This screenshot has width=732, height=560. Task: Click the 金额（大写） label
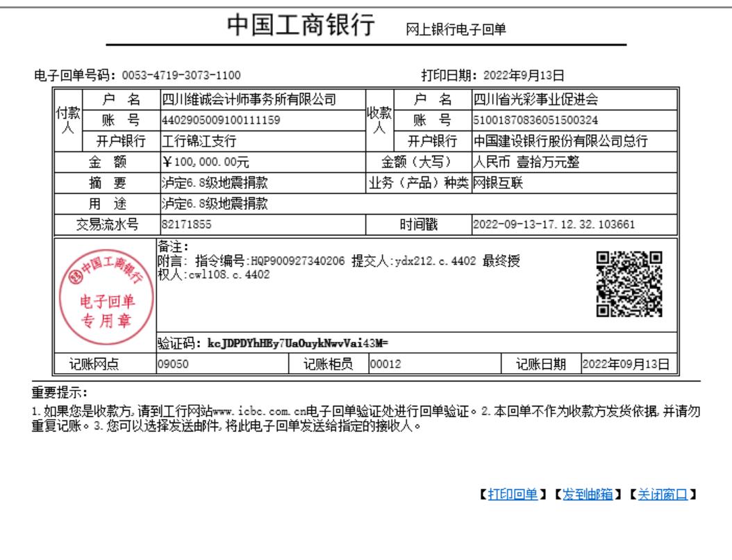419,162
